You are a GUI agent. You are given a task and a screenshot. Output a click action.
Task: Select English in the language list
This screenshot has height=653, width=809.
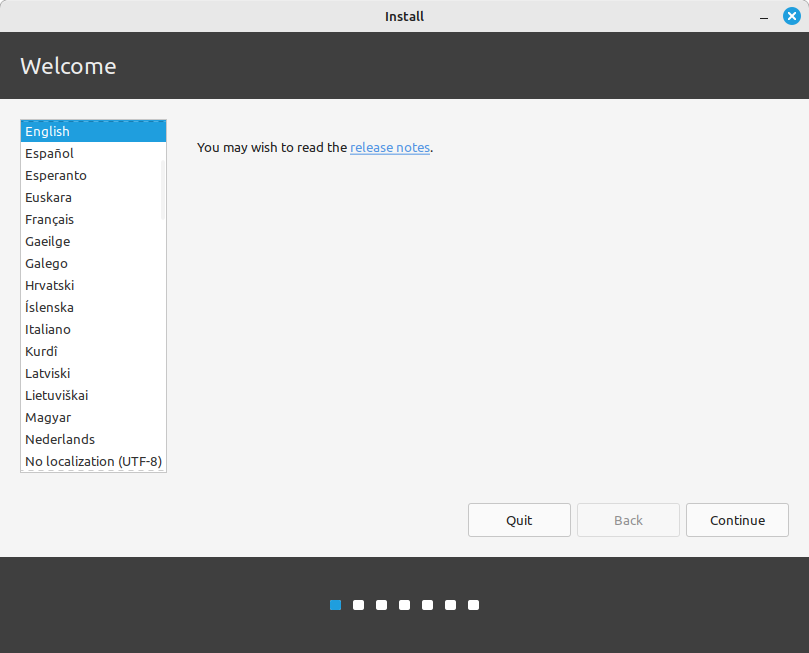tap(93, 132)
